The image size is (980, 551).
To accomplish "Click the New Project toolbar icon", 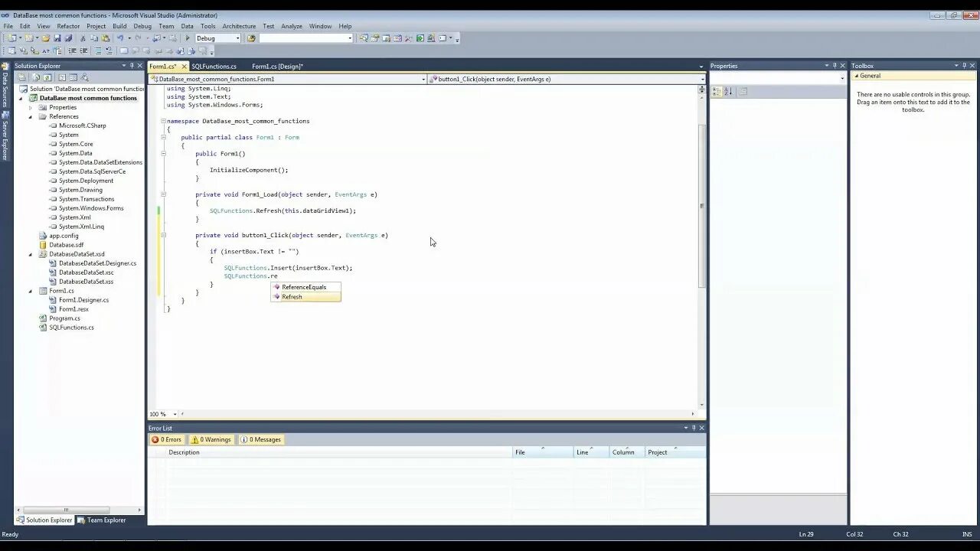I will click(x=11, y=38).
